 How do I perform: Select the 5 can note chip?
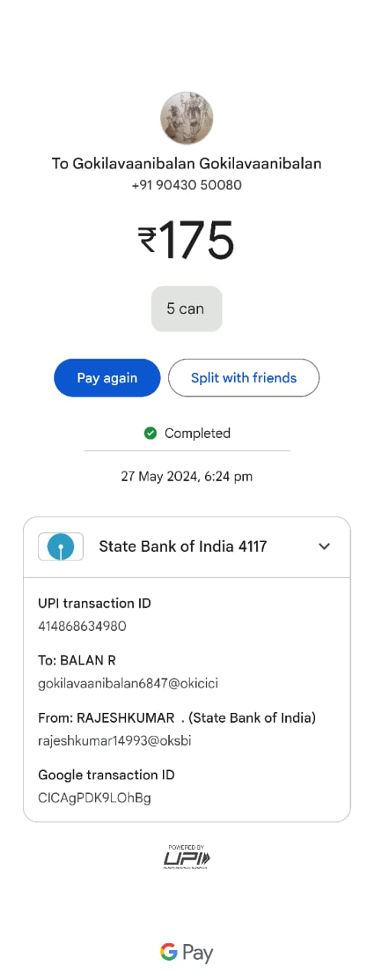[187, 309]
